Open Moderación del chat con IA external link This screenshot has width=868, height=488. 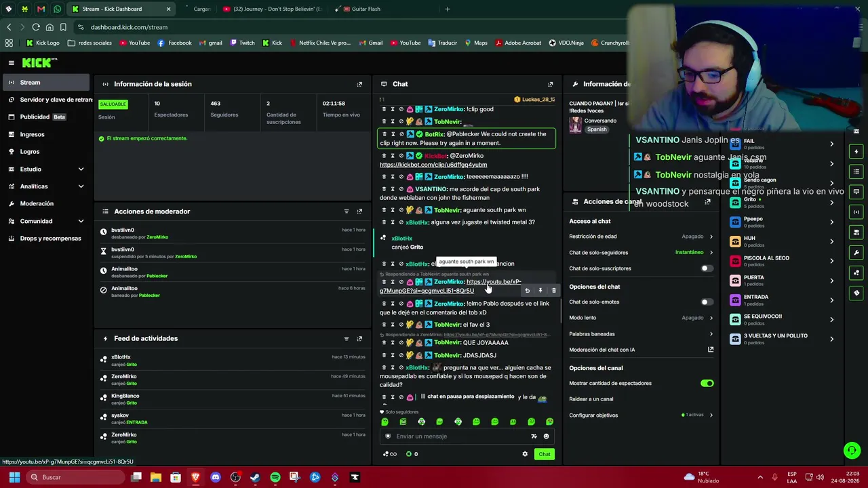[x=711, y=350]
